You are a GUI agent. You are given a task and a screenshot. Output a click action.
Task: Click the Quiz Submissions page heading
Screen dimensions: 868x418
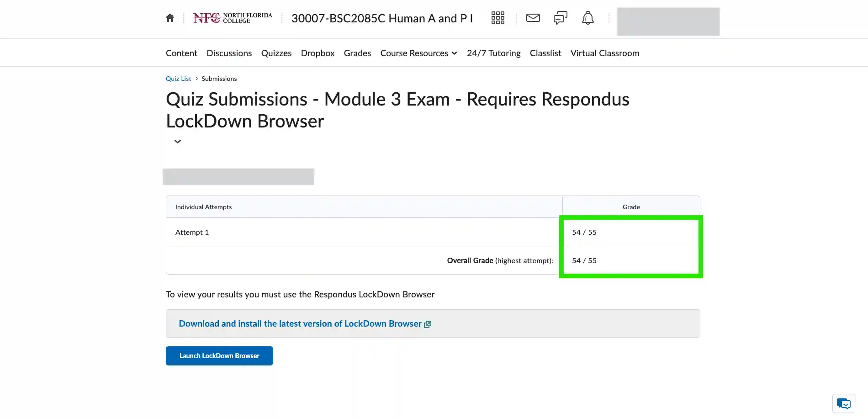pyautogui.click(x=397, y=110)
